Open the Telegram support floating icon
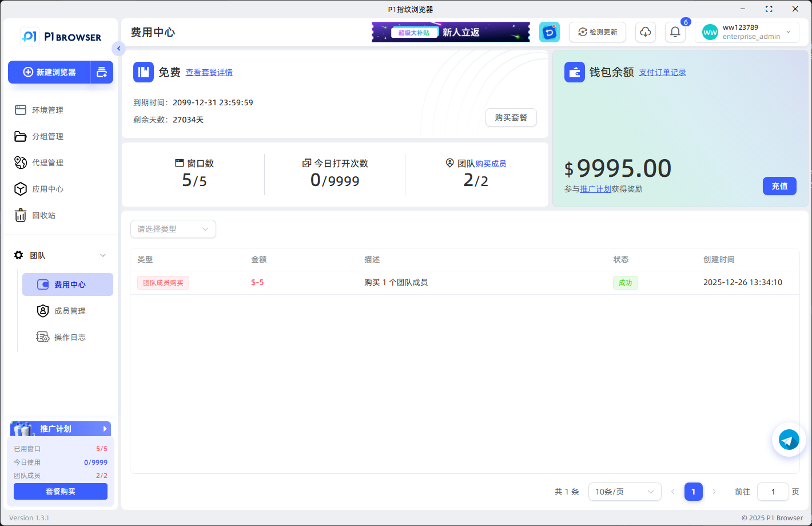The image size is (812, 526). click(789, 440)
